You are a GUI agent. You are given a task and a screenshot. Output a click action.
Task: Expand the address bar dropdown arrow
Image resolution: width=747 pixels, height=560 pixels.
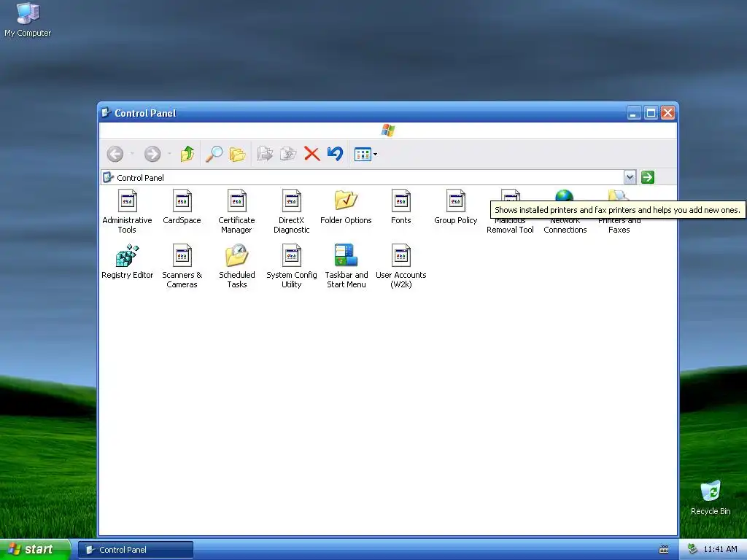630,177
